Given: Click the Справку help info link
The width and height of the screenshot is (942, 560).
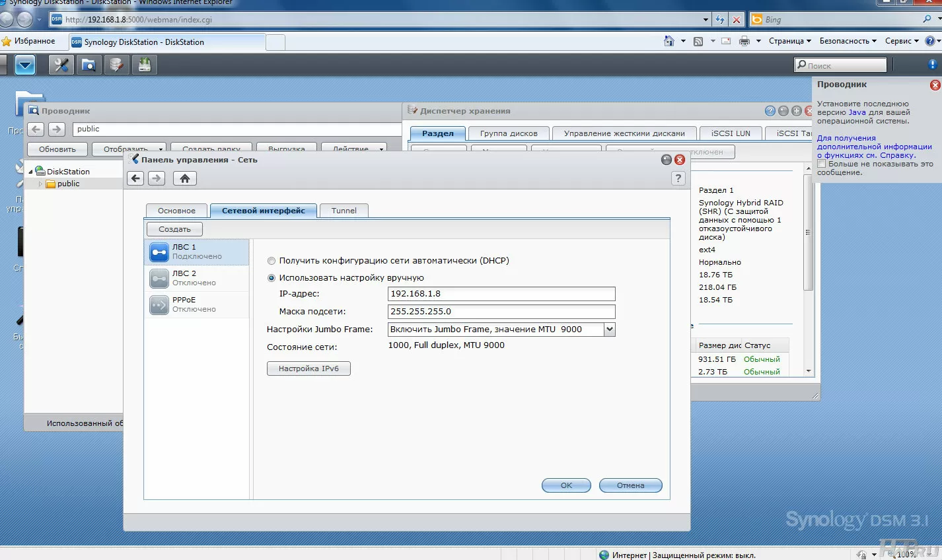Looking at the screenshot, I should (x=898, y=155).
